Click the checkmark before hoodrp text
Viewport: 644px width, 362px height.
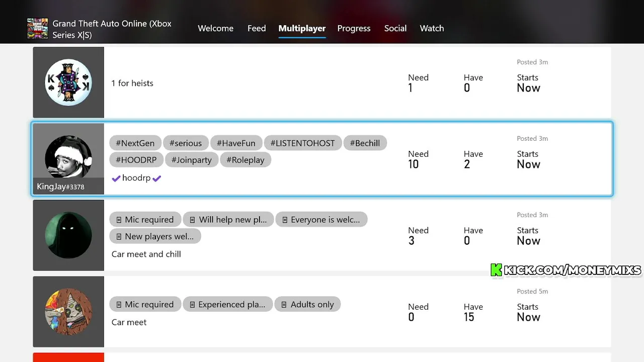pyautogui.click(x=116, y=178)
